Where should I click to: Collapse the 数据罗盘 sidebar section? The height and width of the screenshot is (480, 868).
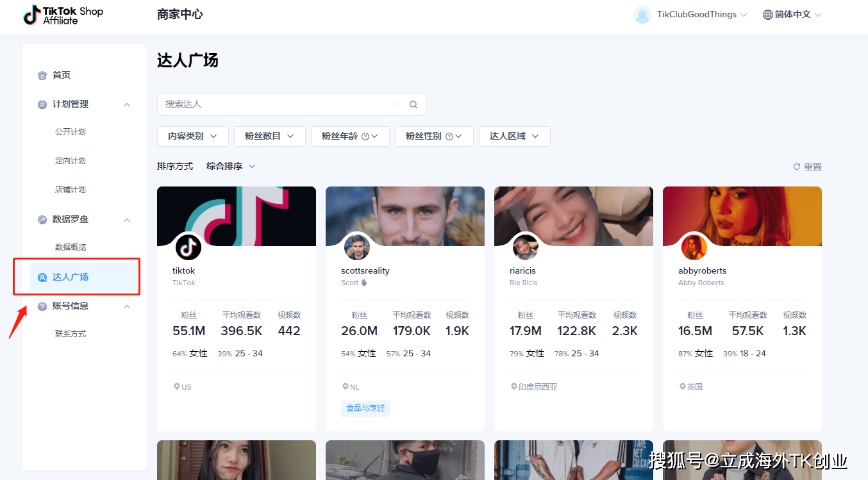[x=127, y=220]
